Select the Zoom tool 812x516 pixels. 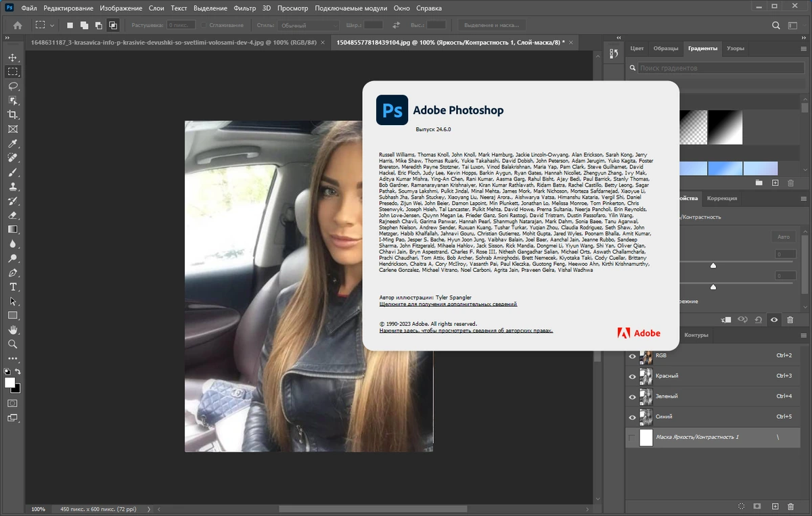pyautogui.click(x=13, y=344)
